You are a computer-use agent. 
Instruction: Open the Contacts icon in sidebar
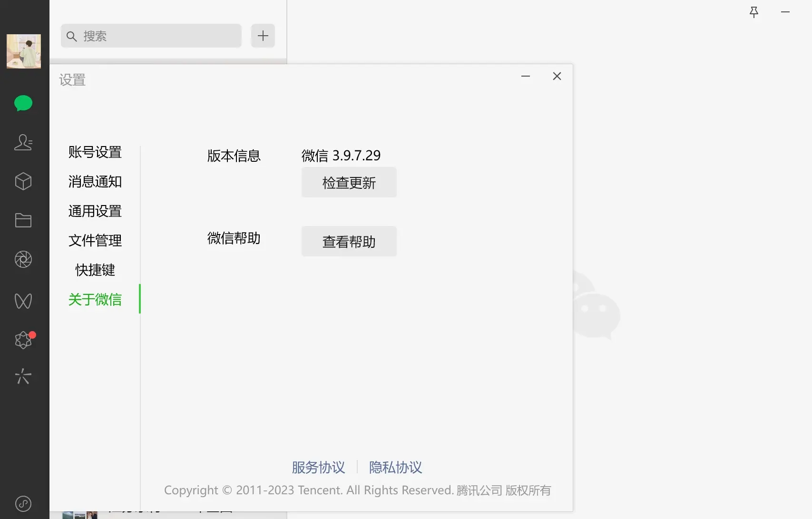pyautogui.click(x=23, y=142)
